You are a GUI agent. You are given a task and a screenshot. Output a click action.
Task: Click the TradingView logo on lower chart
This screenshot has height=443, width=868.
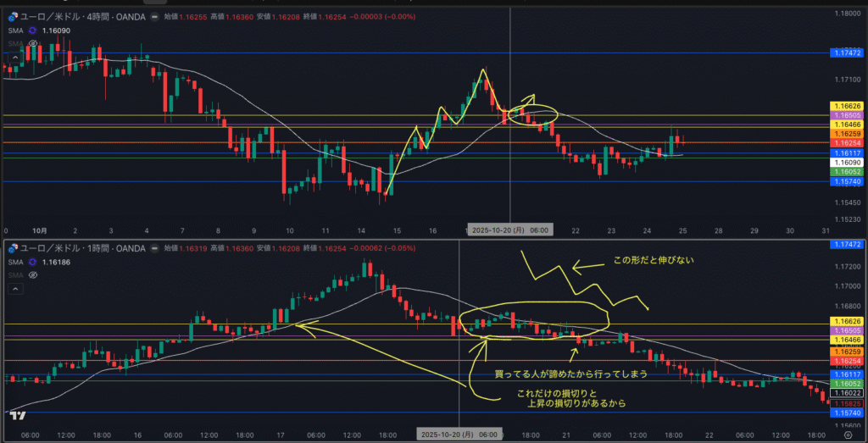pyautogui.click(x=16, y=416)
